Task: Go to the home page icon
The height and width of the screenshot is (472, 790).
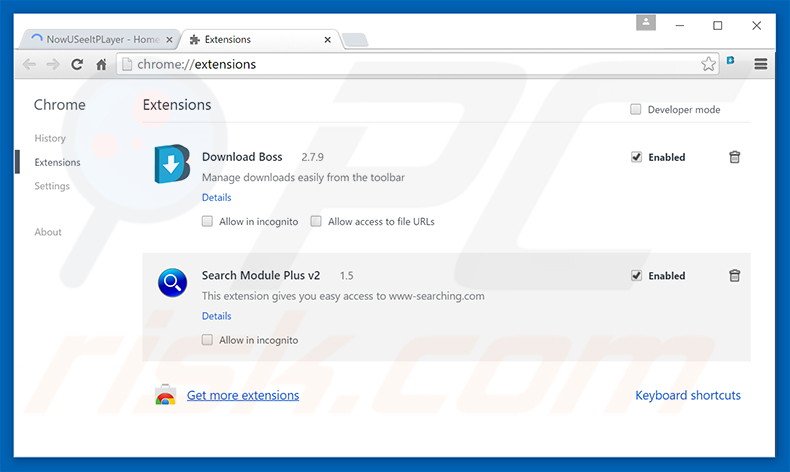Action: tap(101, 64)
